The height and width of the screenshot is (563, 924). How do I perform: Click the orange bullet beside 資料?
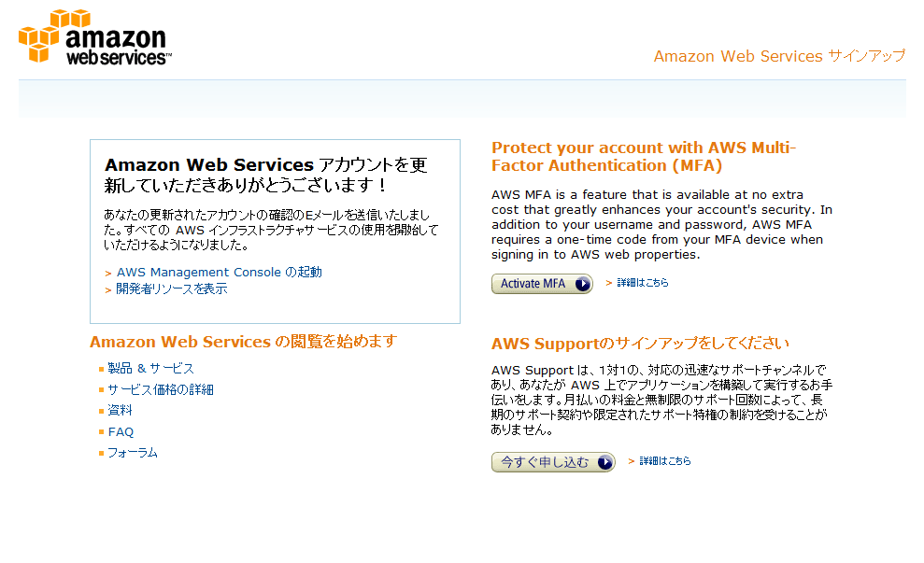(101, 411)
